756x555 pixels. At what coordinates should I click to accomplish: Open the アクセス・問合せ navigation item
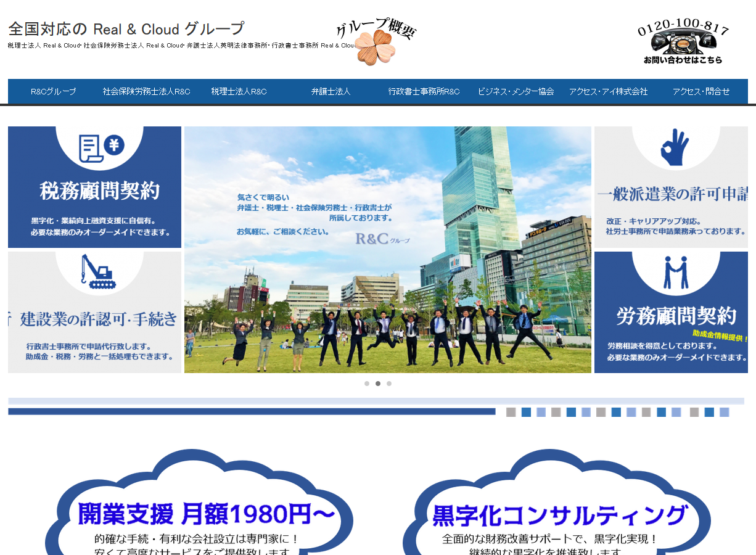(700, 91)
